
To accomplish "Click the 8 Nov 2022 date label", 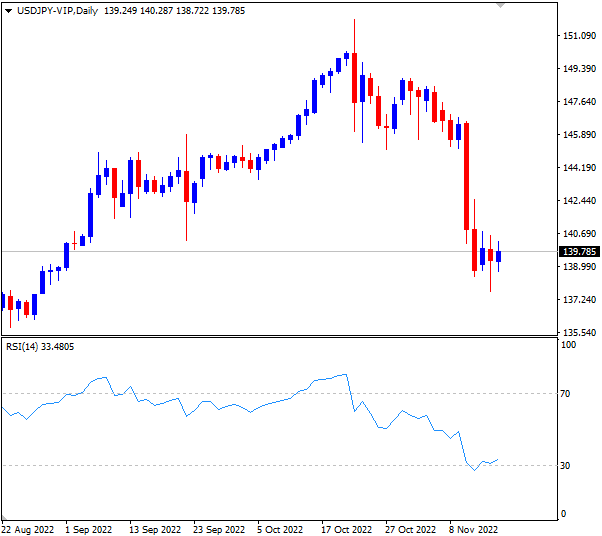I will pyautogui.click(x=473, y=530).
